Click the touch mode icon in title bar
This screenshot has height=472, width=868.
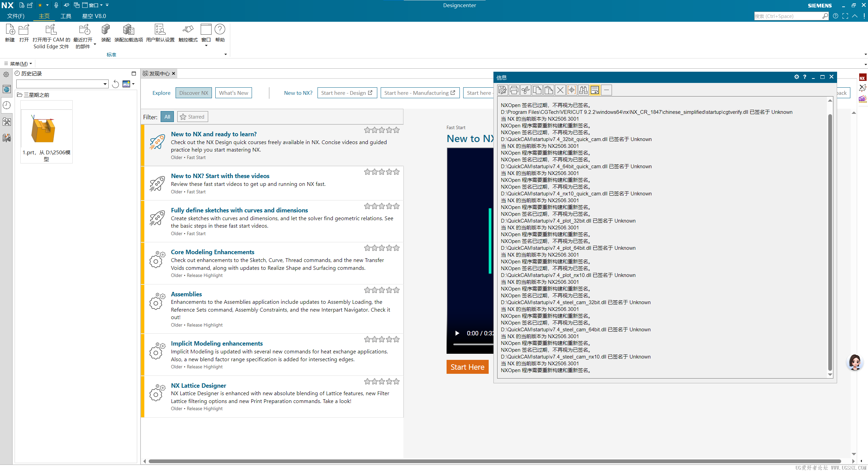click(67, 5)
